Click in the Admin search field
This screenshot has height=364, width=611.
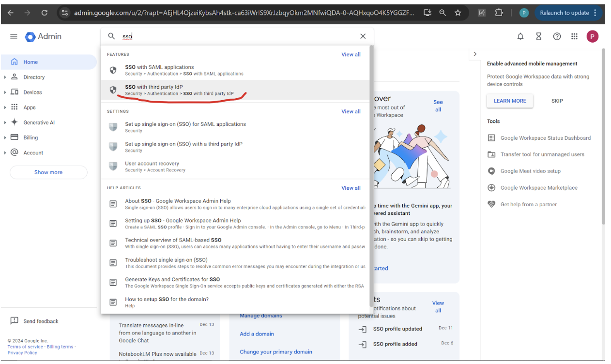[x=237, y=36]
